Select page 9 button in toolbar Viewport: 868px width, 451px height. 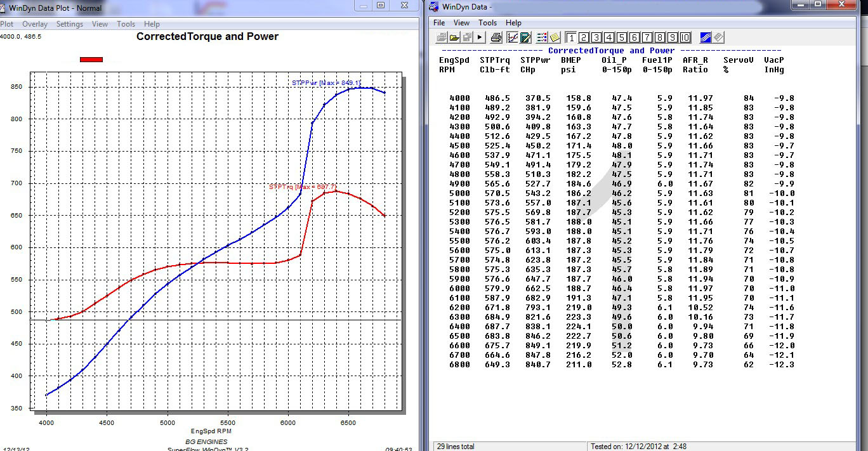tap(673, 37)
